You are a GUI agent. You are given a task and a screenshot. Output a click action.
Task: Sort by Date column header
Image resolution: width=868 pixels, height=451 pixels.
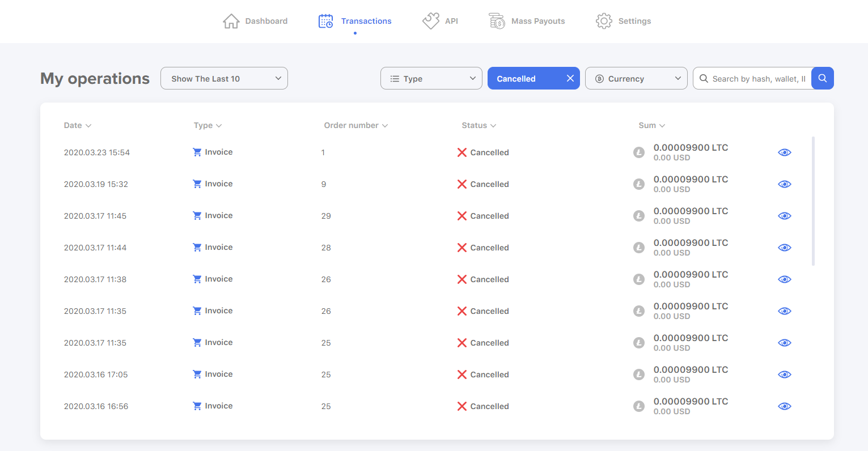[78, 125]
